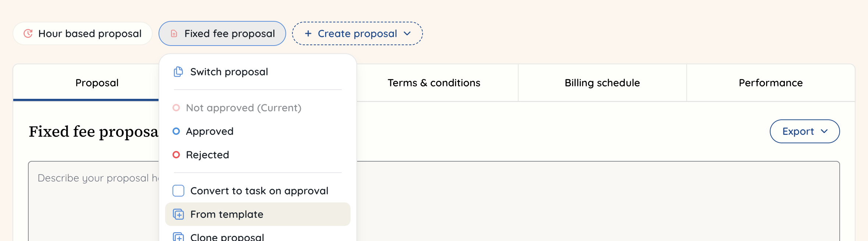Select the Approved status option
This screenshot has height=241, width=868.
tap(210, 131)
